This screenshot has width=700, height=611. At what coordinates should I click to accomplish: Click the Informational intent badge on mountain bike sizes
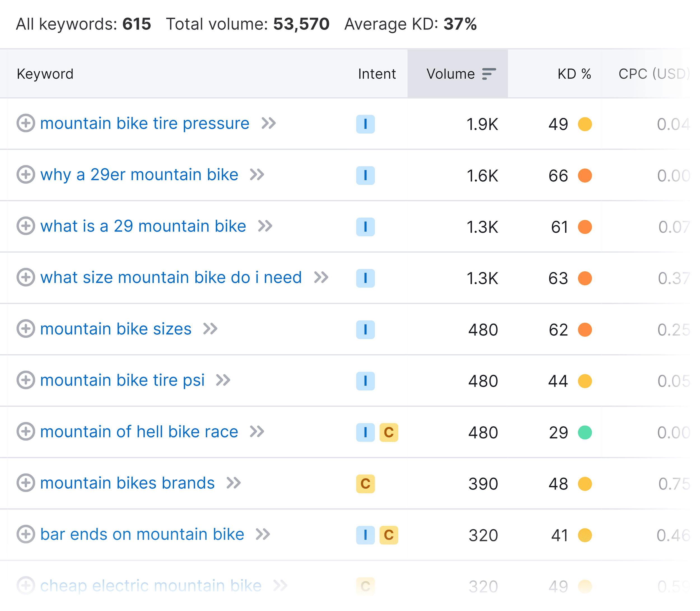point(365,330)
